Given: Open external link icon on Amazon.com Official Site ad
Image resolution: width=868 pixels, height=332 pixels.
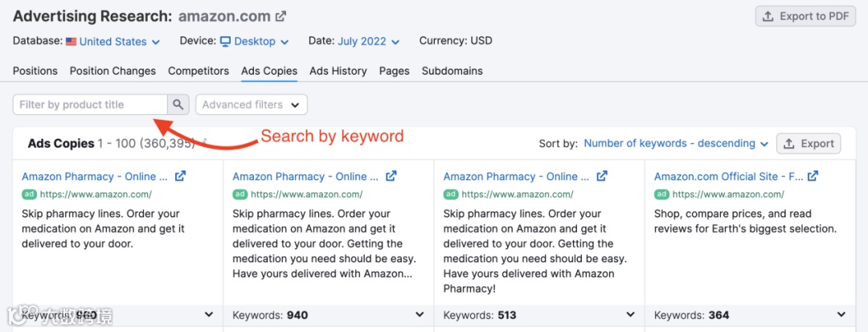Looking at the screenshot, I should (813, 176).
